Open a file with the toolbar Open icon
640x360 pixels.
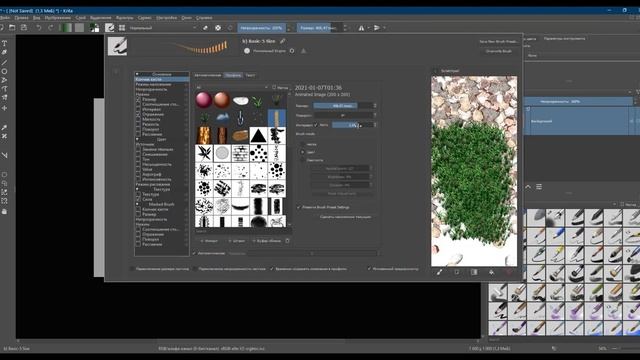[12, 28]
